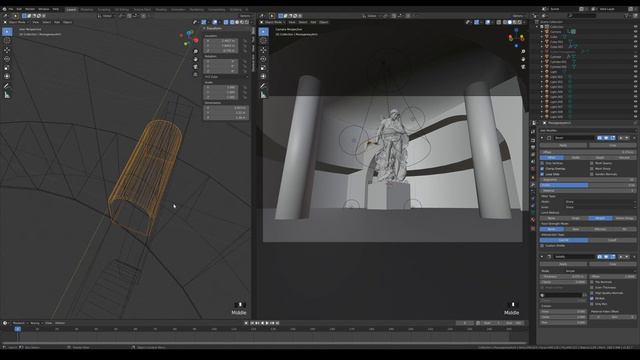The width and height of the screenshot is (640, 360).
Task: Open the File menu
Action: 11,9
